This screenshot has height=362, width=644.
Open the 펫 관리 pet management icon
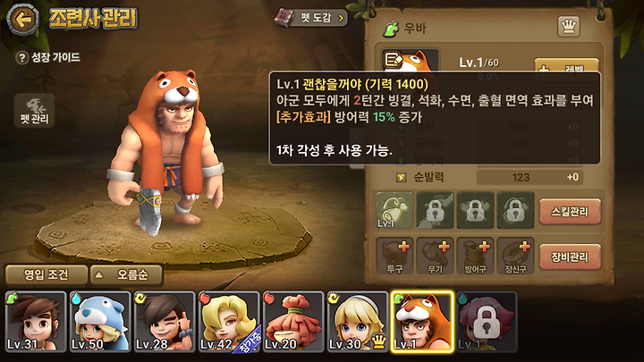(x=35, y=110)
